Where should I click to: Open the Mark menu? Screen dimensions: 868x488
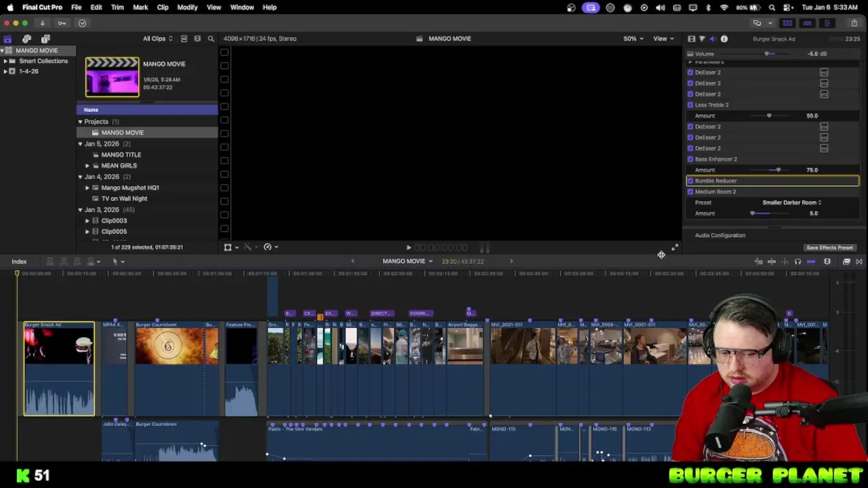click(x=140, y=7)
